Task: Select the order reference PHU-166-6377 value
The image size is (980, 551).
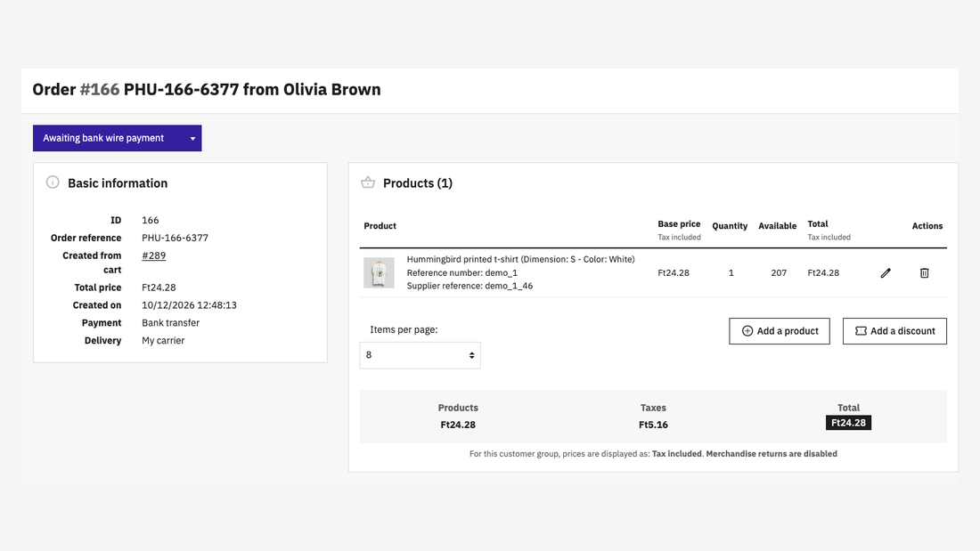Action: [x=175, y=238]
